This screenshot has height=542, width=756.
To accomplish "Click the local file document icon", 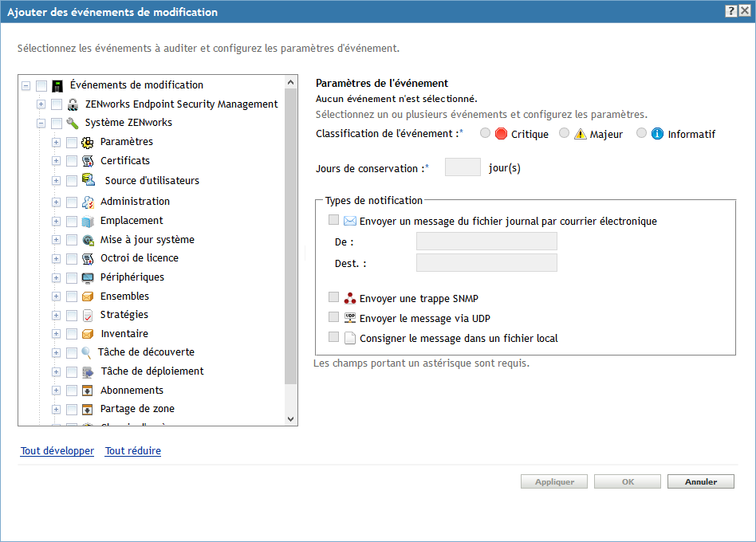I will pyautogui.click(x=350, y=338).
